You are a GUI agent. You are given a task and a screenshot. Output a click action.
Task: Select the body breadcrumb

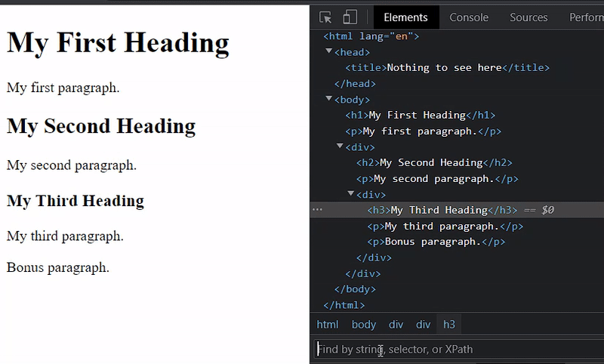pyautogui.click(x=364, y=325)
